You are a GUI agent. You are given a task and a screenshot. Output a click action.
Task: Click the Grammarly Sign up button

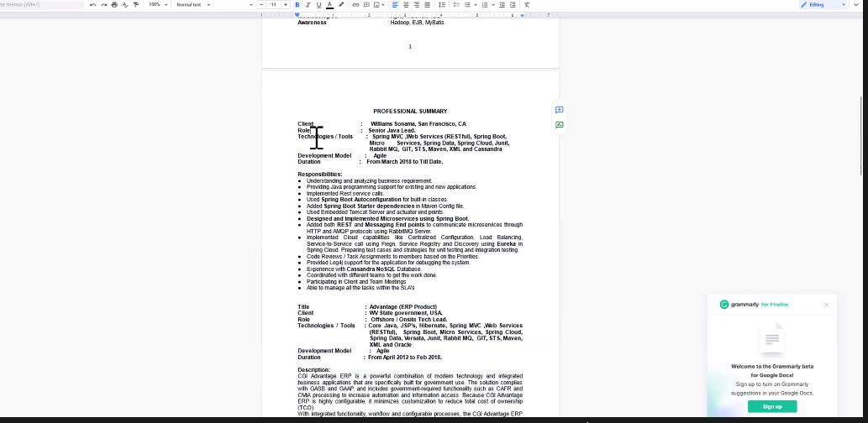coord(772,406)
